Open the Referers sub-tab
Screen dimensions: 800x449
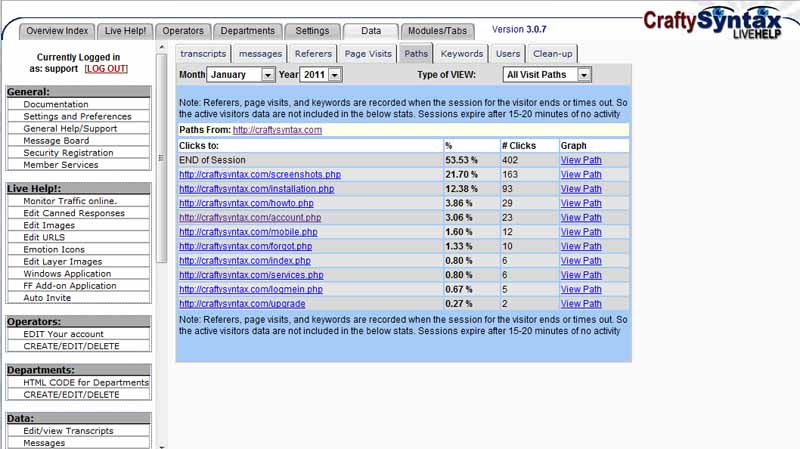(313, 54)
